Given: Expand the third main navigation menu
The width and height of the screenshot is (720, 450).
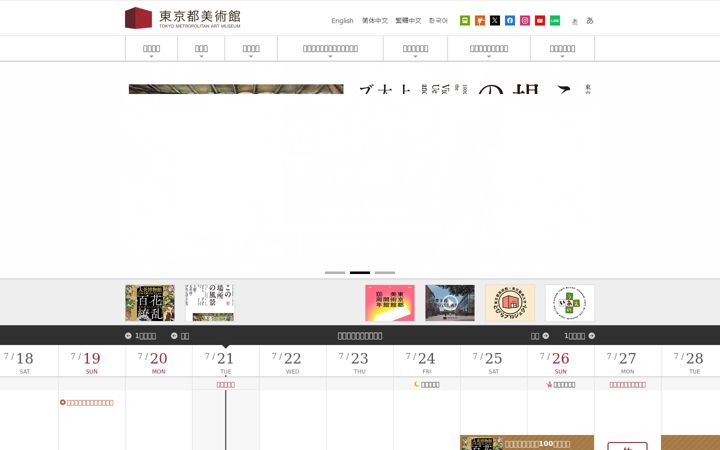Looking at the screenshot, I should pos(251,48).
